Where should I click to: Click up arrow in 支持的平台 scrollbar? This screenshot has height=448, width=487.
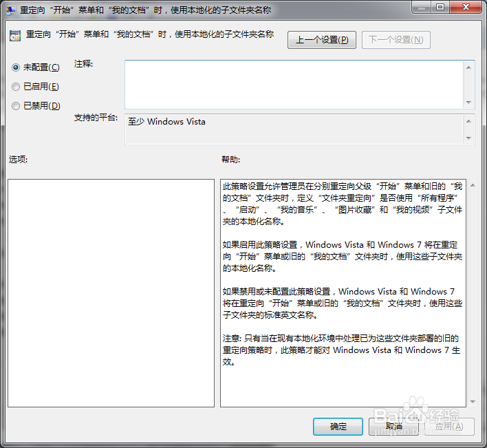(x=468, y=121)
